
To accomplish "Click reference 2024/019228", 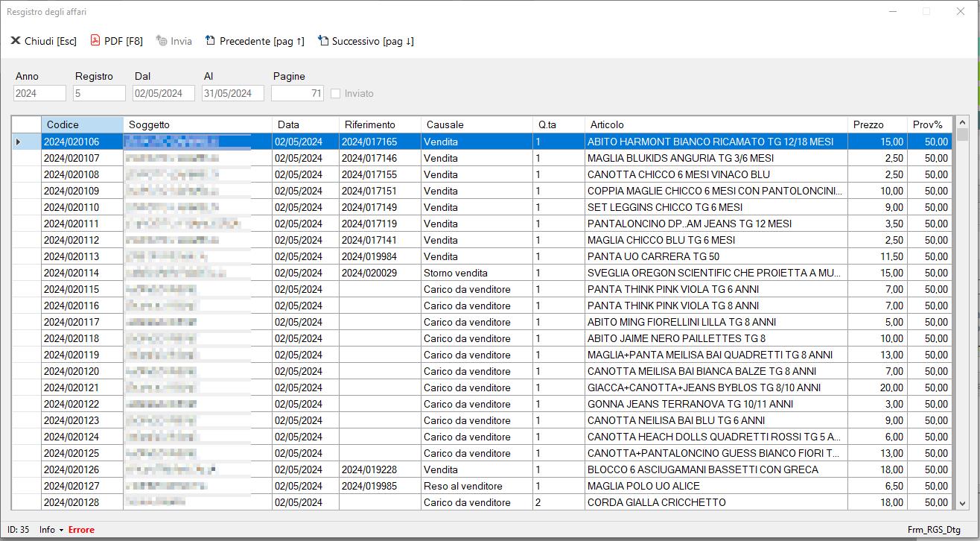I will tap(380, 469).
